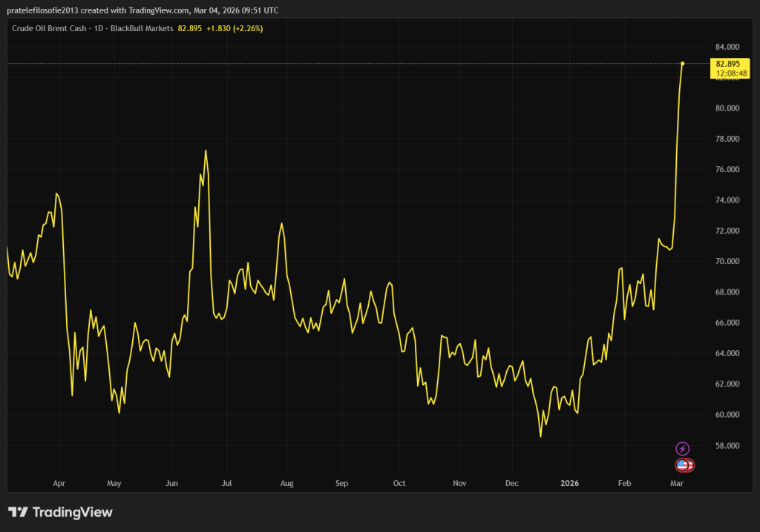
Task: Click the 70.000 price axis label
Action: [727, 261]
